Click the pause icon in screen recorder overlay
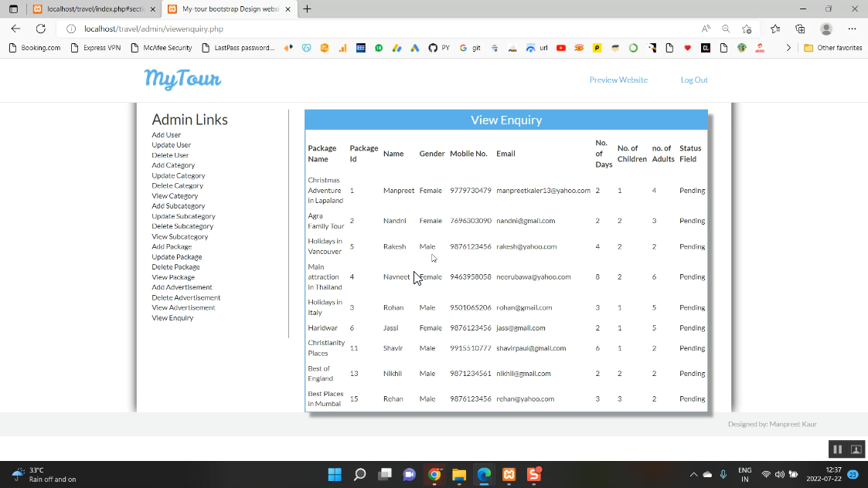The image size is (868, 488). point(837,449)
